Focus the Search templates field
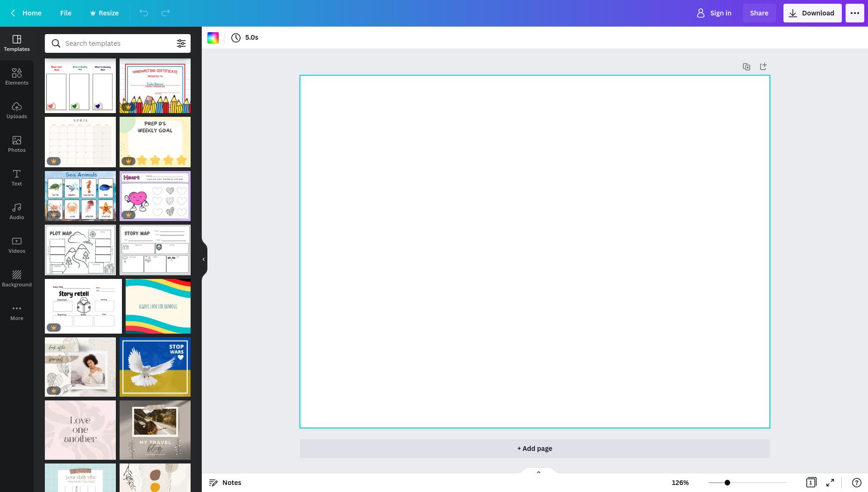The width and height of the screenshot is (868, 492). tap(118, 43)
